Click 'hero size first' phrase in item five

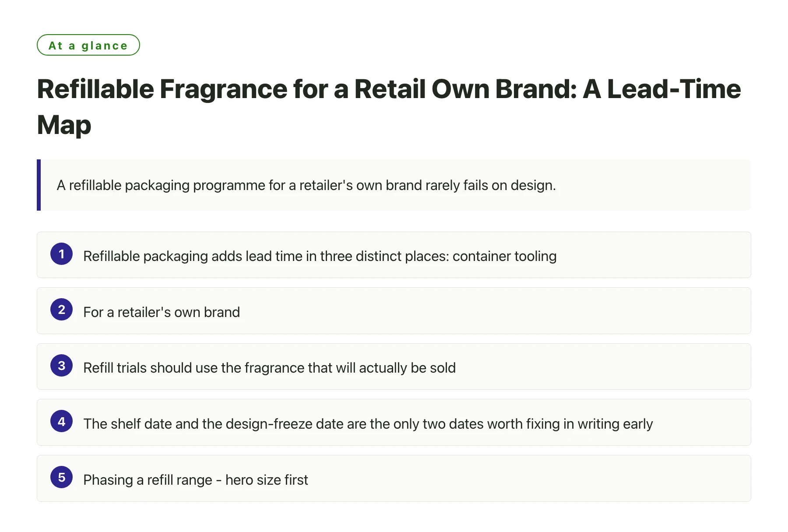point(267,480)
